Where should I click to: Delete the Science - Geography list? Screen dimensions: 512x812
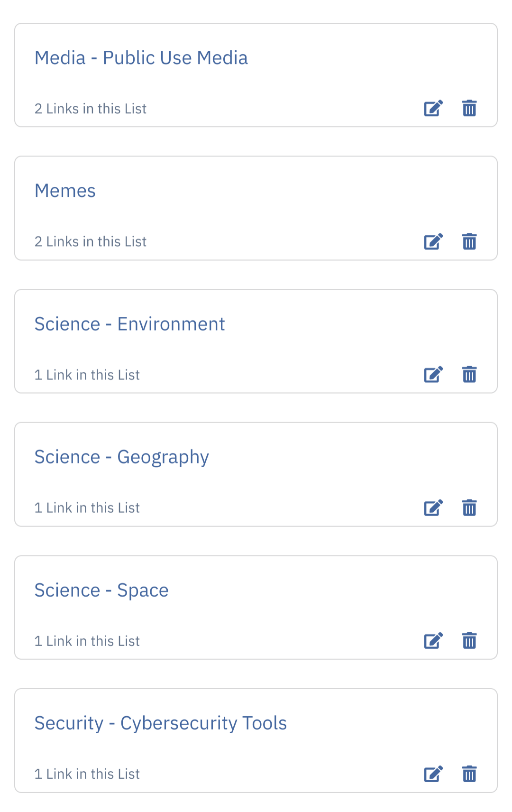point(469,507)
